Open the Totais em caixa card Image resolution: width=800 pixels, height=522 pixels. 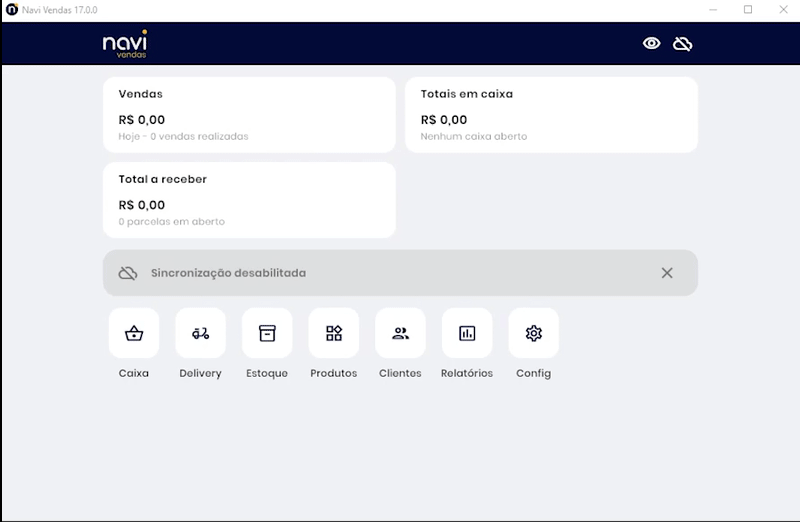click(x=551, y=115)
